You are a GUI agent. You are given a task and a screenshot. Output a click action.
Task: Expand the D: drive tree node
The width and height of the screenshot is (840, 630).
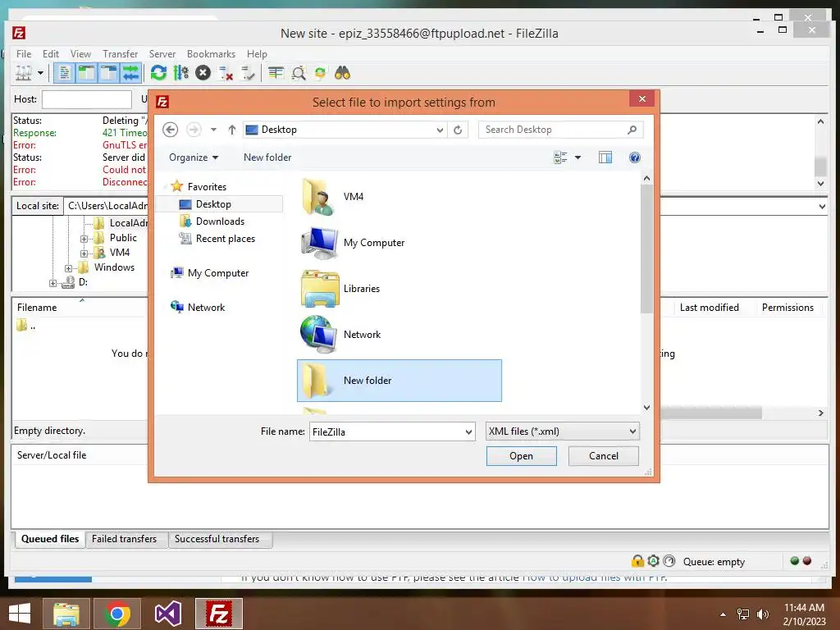point(52,283)
